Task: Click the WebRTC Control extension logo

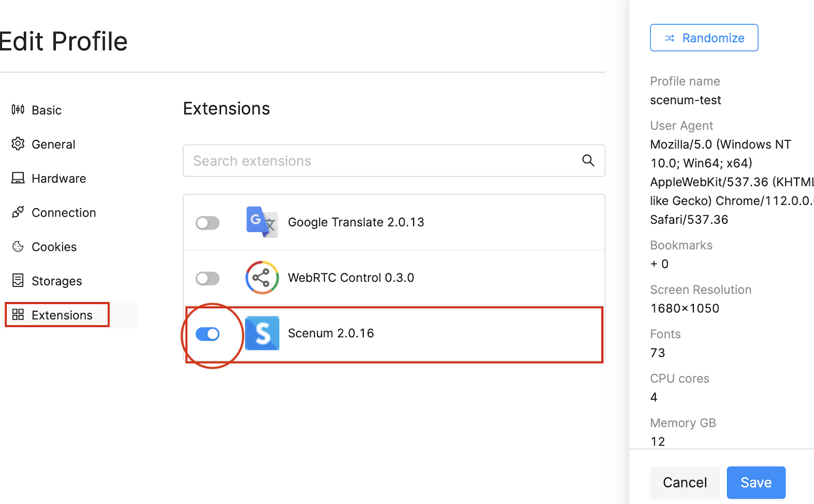Action: [x=262, y=278]
